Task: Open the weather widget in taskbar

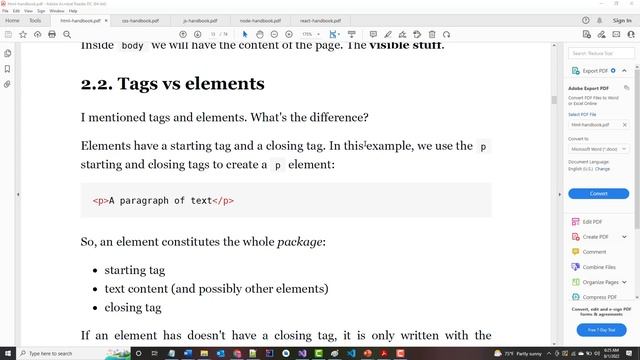Action: pos(518,353)
